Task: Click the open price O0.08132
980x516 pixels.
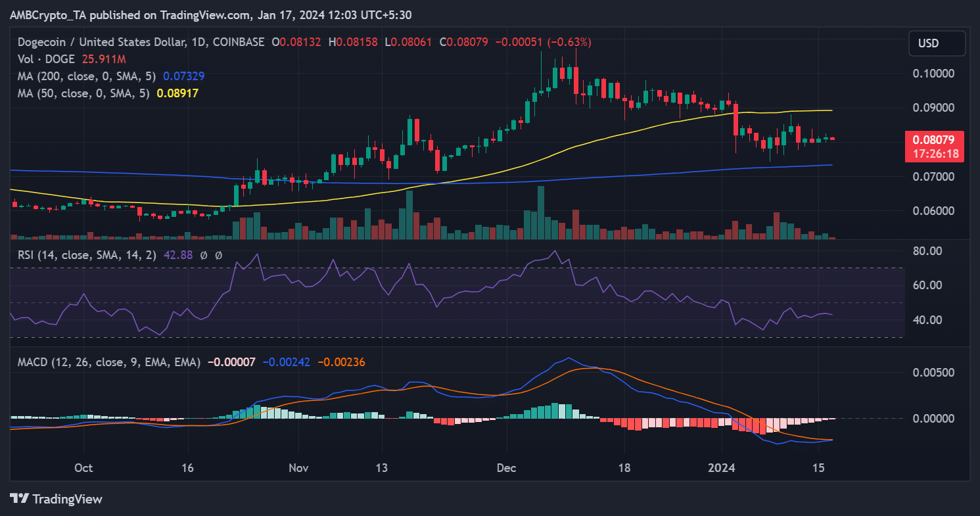Action: pyautogui.click(x=297, y=42)
